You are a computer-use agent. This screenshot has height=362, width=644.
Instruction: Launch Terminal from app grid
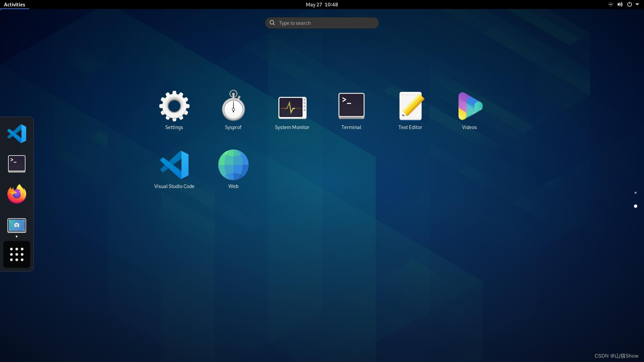point(351,106)
